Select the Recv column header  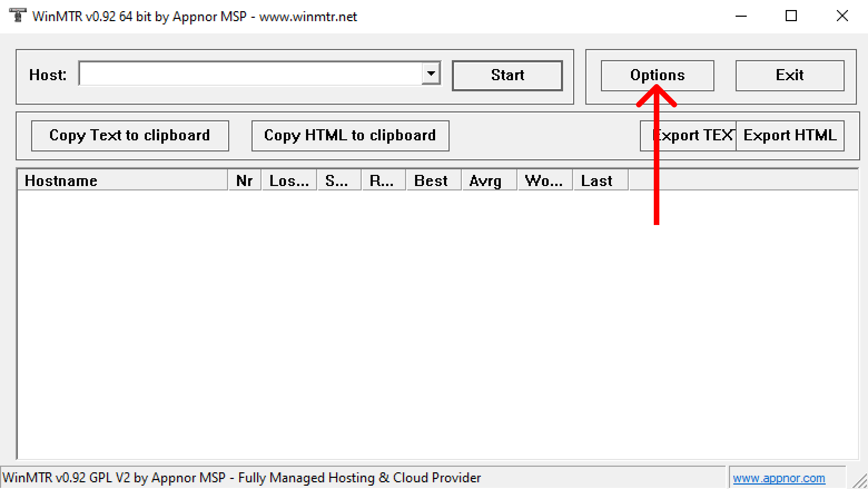pyautogui.click(x=384, y=180)
